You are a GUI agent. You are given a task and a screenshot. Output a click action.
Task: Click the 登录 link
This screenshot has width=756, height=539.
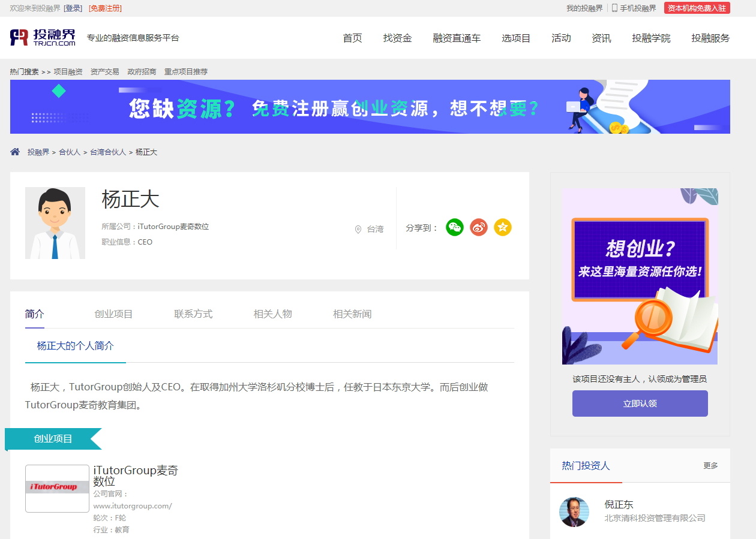pos(73,8)
